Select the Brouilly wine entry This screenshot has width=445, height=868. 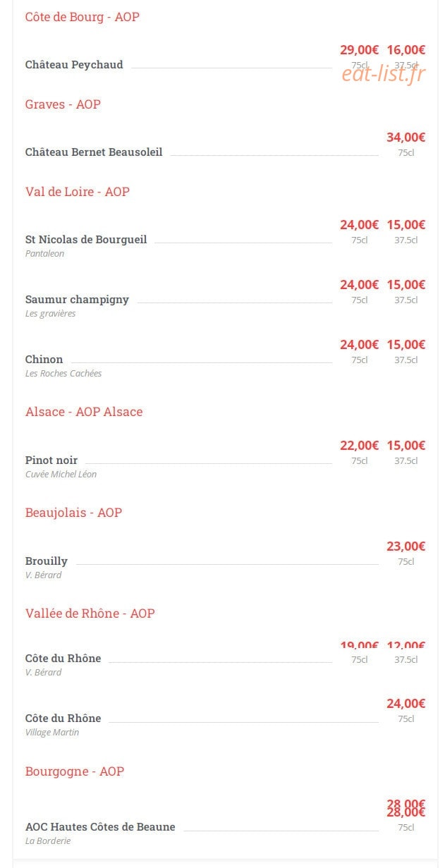47,561
